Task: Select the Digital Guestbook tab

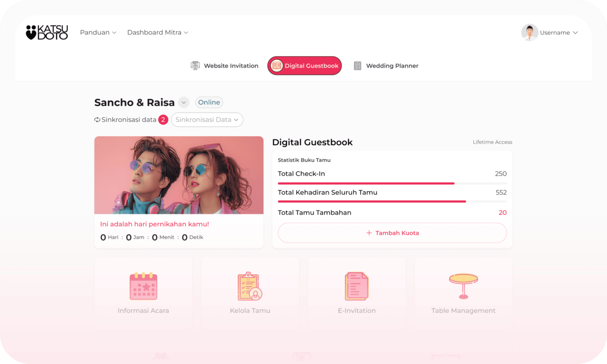Action: 305,66
